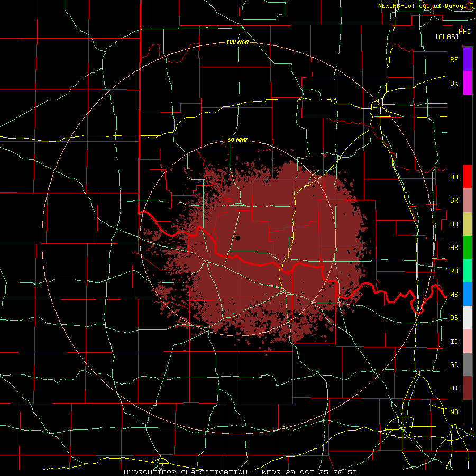Click the black radar site dot
The image size is (476, 476).
237,238
